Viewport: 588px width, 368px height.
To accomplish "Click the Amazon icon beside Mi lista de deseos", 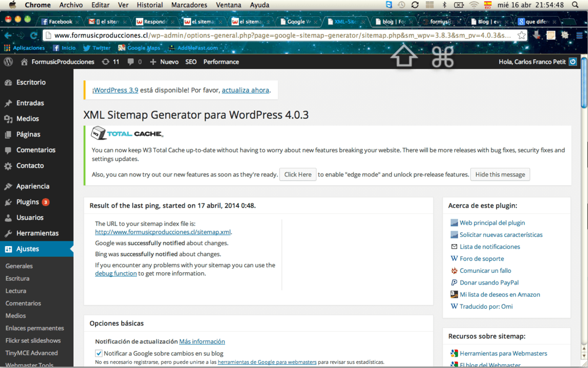I will tap(454, 295).
